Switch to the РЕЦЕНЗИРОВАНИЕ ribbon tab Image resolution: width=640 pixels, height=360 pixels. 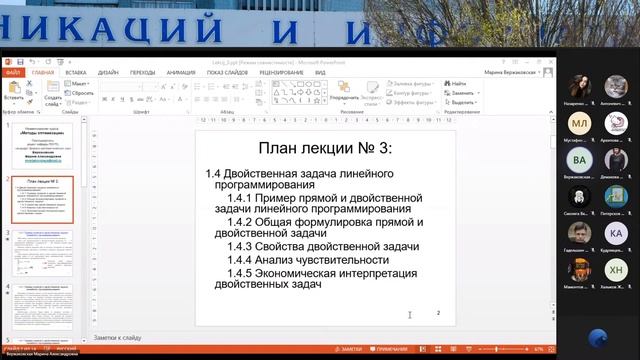[x=282, y=73]
